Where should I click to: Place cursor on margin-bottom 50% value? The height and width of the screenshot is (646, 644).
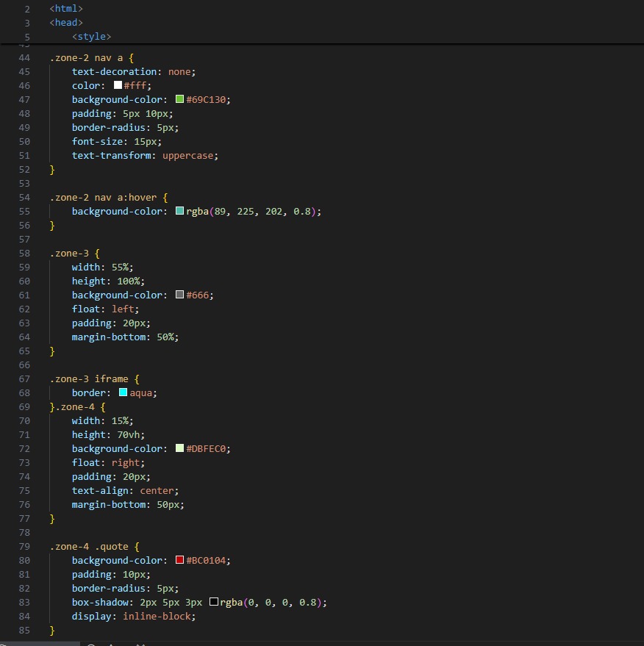pos(165,337)
